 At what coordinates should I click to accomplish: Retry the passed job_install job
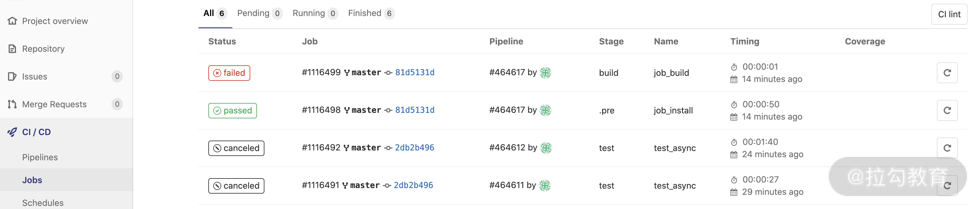pos(946,110)
